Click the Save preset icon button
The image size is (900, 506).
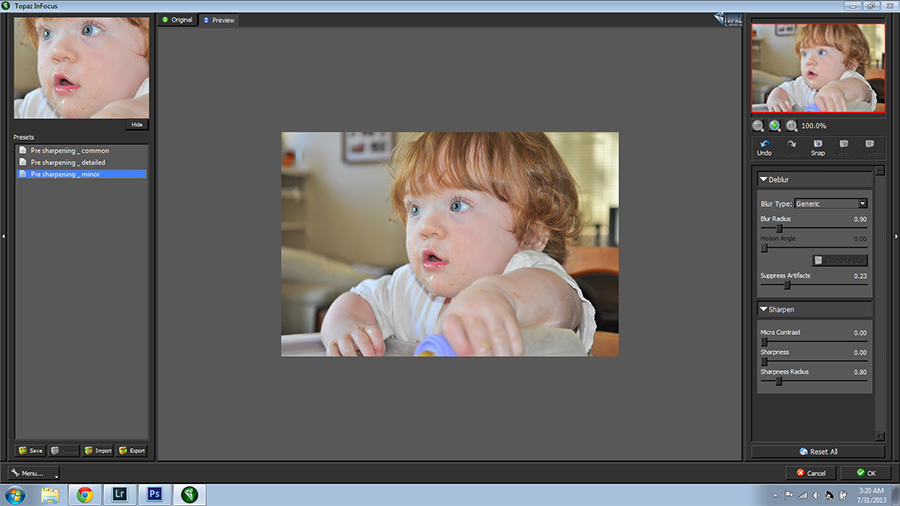tap(31, 450)
